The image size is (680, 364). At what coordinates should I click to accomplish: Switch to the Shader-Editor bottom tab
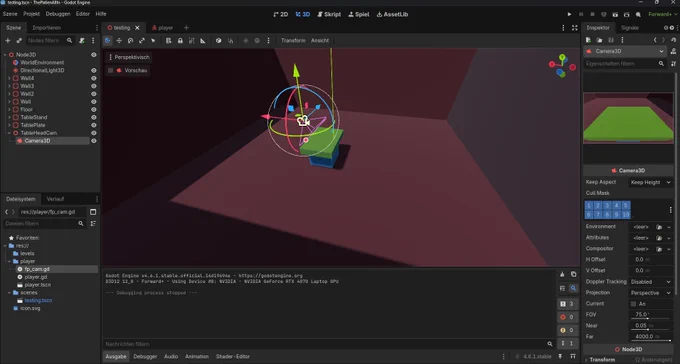233,356
